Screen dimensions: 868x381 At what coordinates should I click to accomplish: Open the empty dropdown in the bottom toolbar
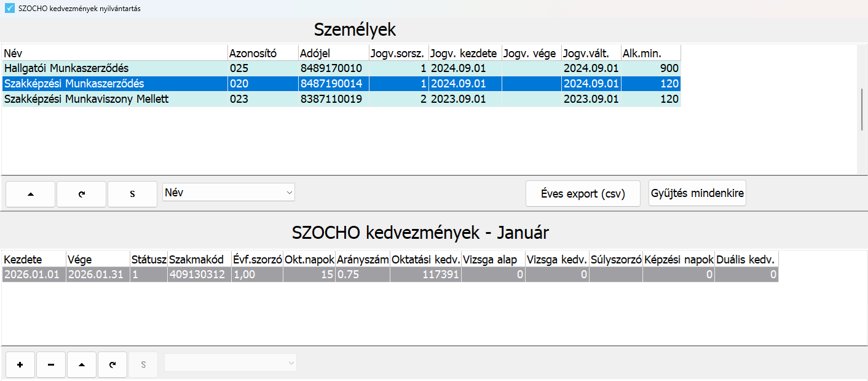click(x=230, y=363)
